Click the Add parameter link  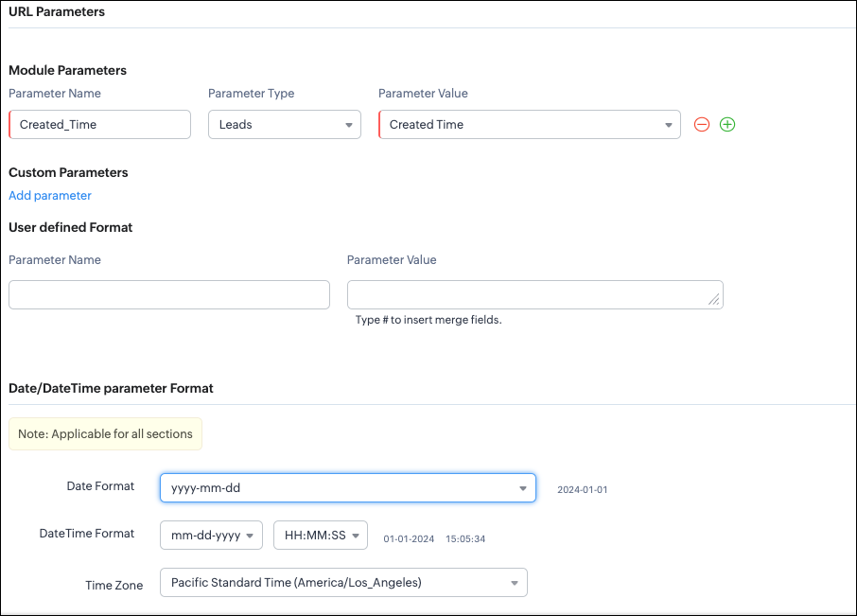click(x=50, y=196)
